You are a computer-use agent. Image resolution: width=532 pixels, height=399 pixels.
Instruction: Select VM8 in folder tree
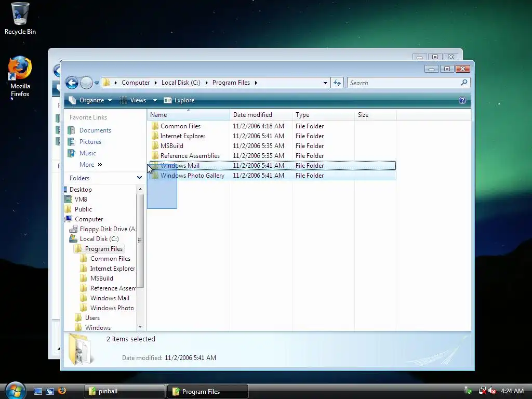81,199
